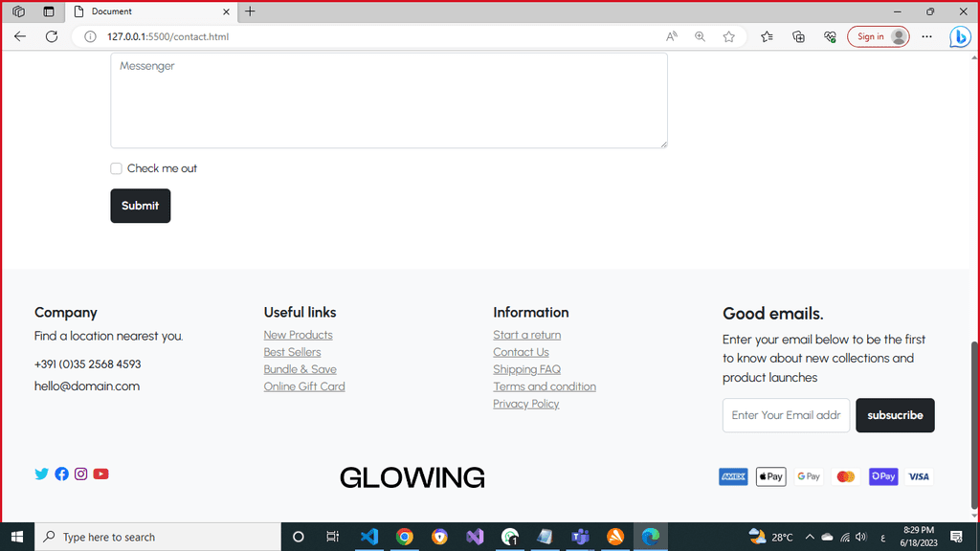Close the Document tab
Viewport: 980px width, 551px height.
click(226, 11)
